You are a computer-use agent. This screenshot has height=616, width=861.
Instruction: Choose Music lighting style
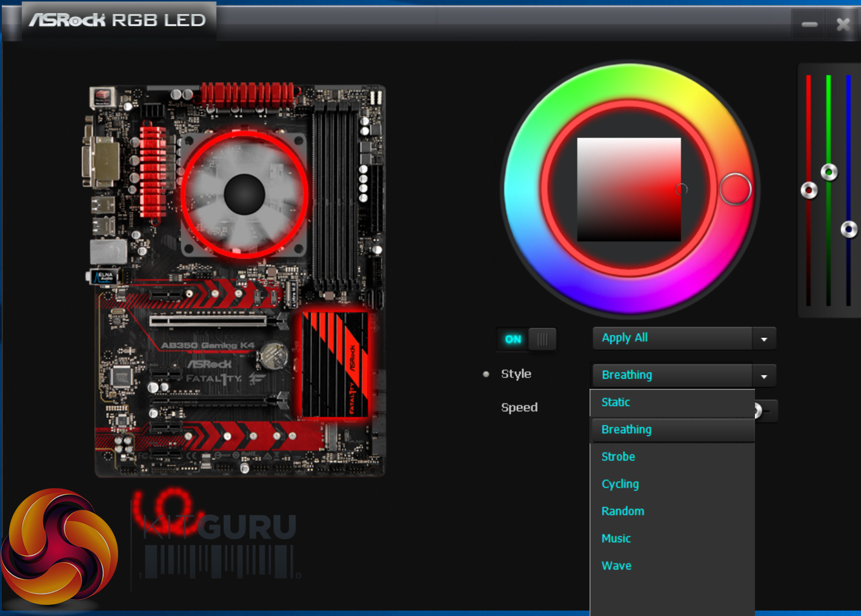coord(673,538)
